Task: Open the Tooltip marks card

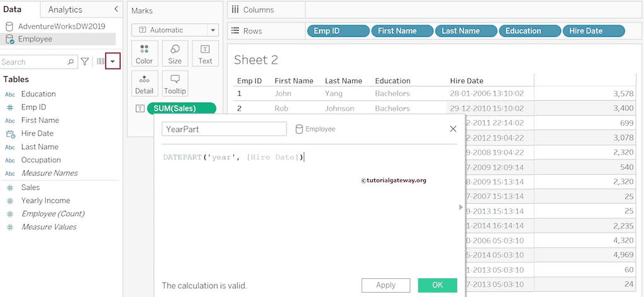Action: pos(175,84)
